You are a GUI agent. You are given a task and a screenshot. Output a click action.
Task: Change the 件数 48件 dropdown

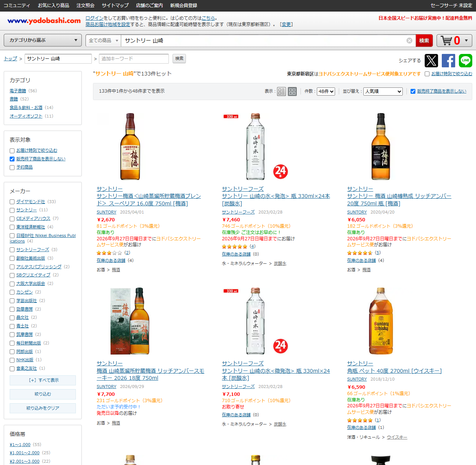pos(326,92)
